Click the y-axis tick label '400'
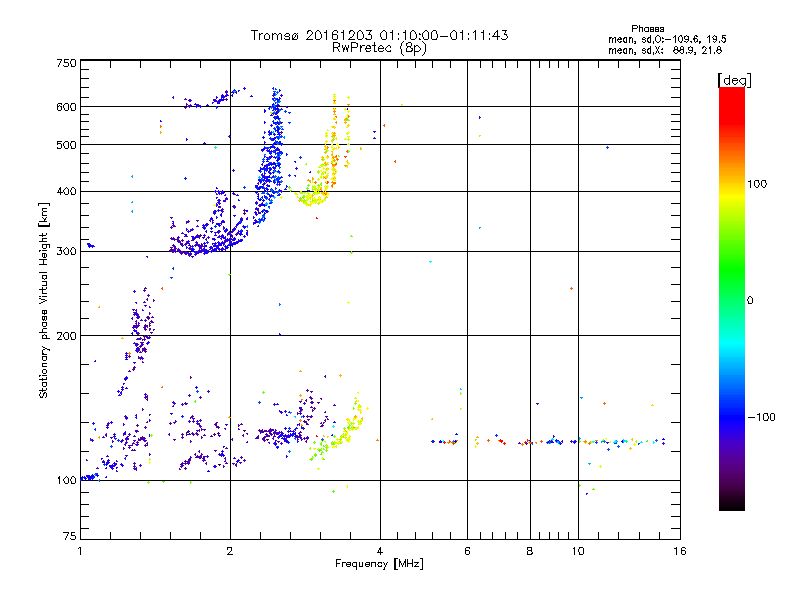This screenshot has width=800, height=600. (x=66, y=191)
